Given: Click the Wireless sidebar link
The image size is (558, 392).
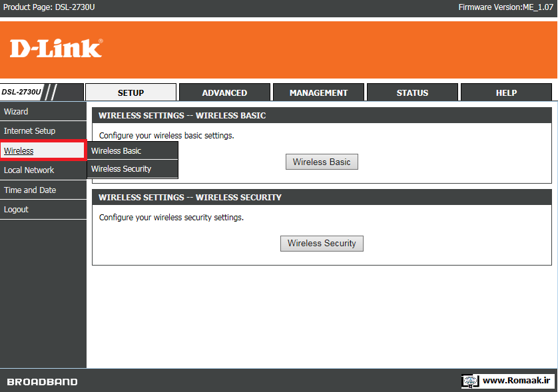Looking at the screenshot, I should [x=19, y=150].
